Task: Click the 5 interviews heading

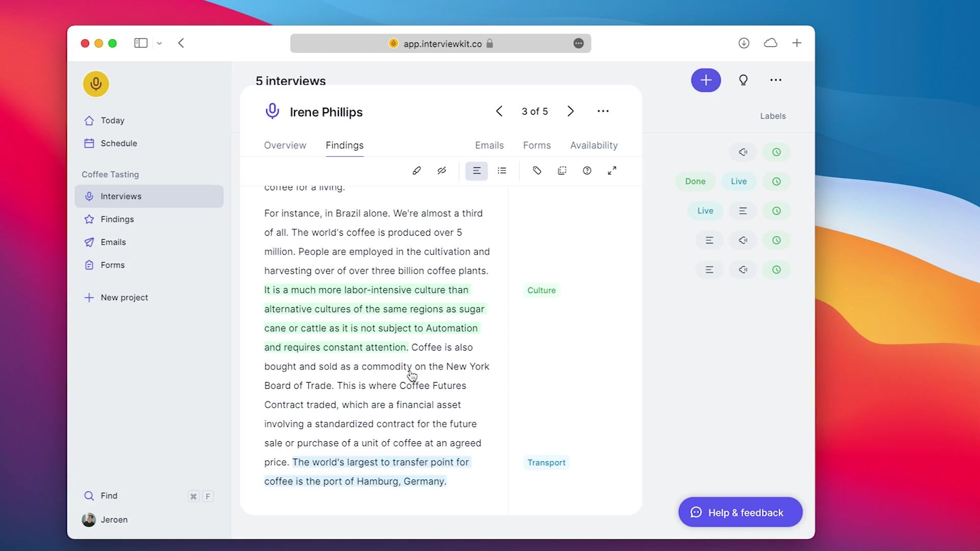Action: tap(290, 81)
